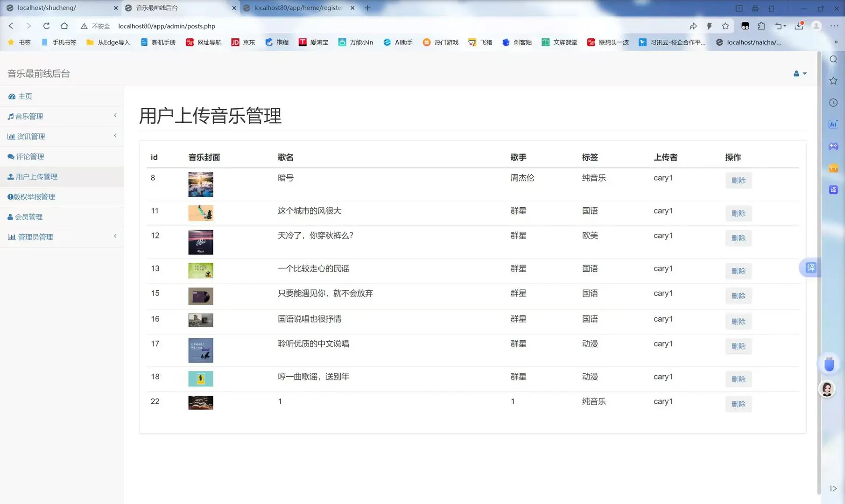The image size is (845, 504).
Task: Switch to the localhost80/app/home/register tab
Action: (x=297, y=8)
